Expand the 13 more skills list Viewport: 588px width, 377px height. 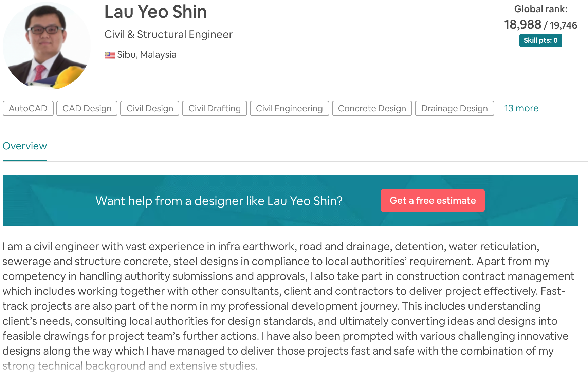click(521, 108)
